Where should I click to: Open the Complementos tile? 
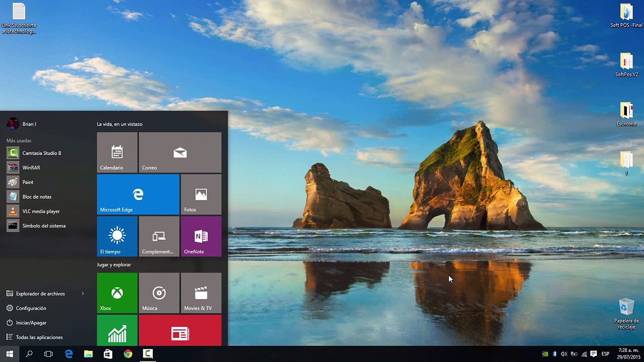159,236
